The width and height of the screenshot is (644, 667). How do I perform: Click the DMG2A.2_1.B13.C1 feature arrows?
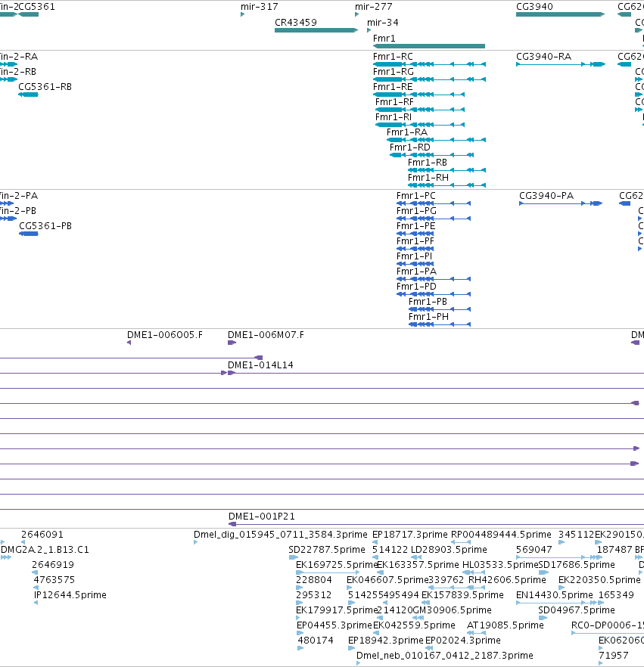[6, 557]
